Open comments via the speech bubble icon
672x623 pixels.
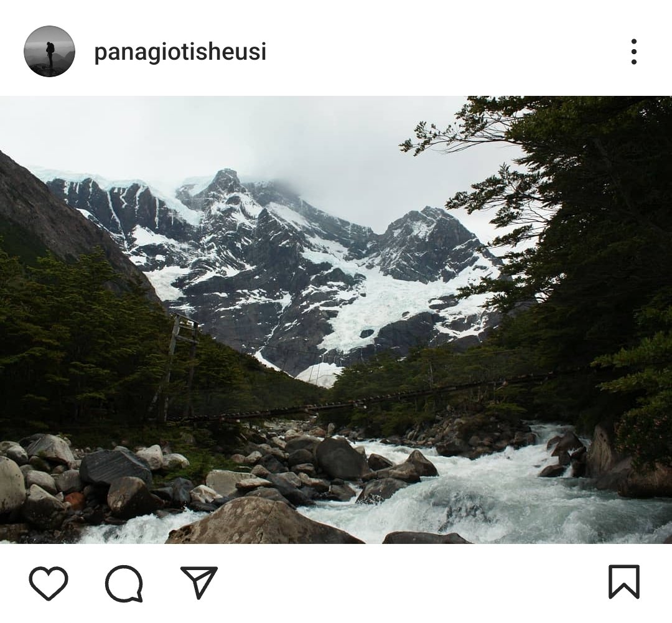124,583
